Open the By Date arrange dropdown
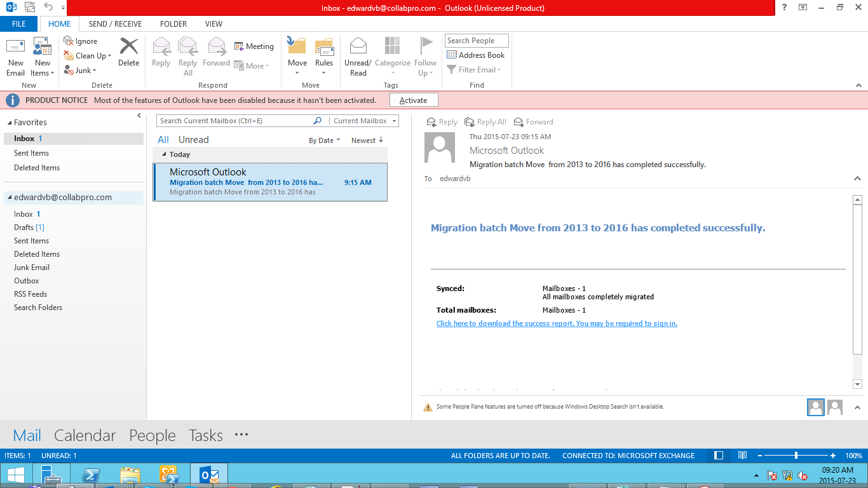The height and width of the screenshot is (488, 868). point(325,140)
